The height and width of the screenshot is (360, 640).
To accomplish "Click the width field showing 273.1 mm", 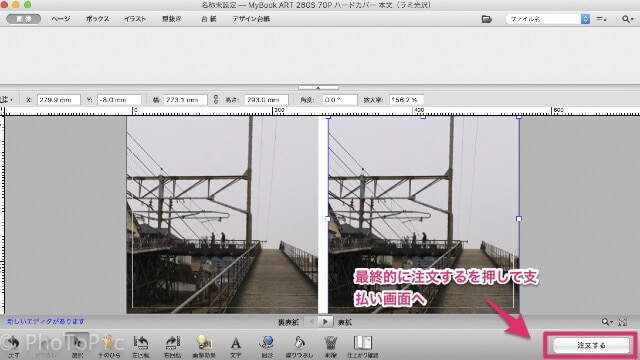I will coord(185,100).
